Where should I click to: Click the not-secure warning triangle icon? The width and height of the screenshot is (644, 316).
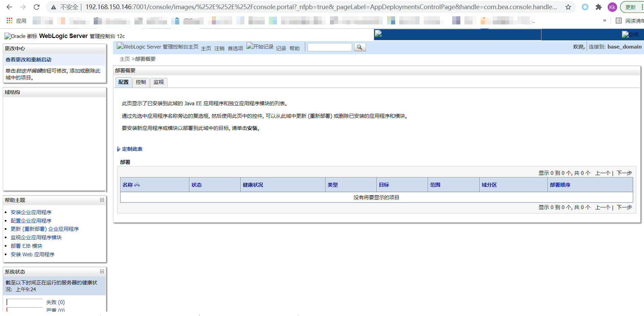click(x=53, y=7)
